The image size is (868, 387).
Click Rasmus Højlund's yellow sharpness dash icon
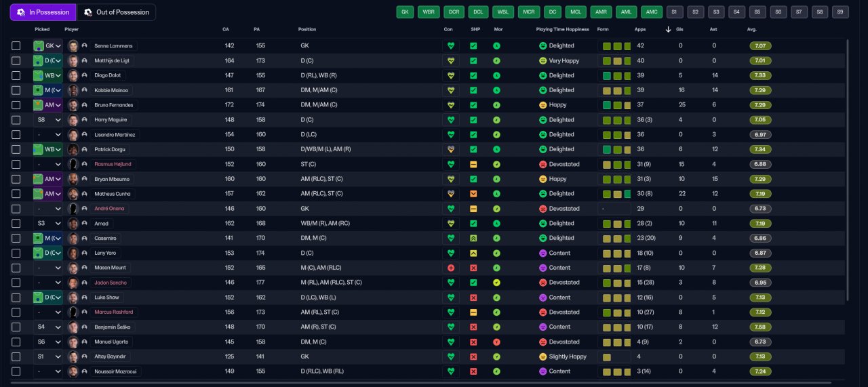473,164
